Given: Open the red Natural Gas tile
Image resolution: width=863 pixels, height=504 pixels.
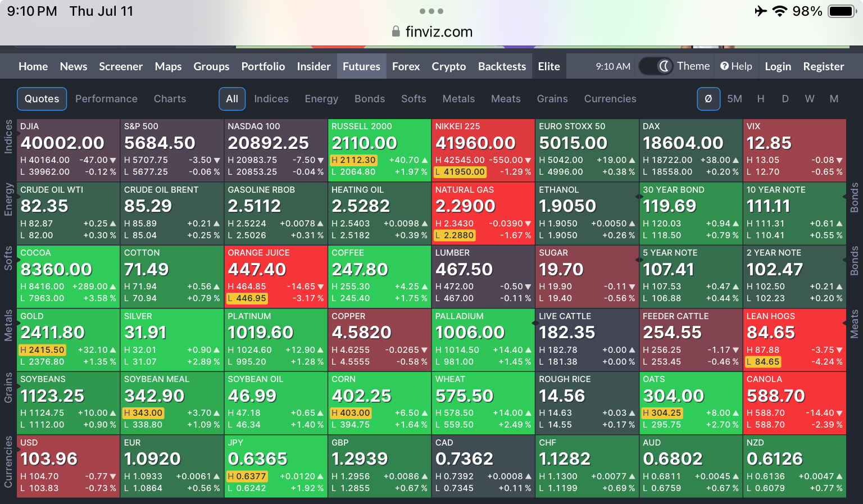Looking at the screenshot, I should click(x=483, y=213).
